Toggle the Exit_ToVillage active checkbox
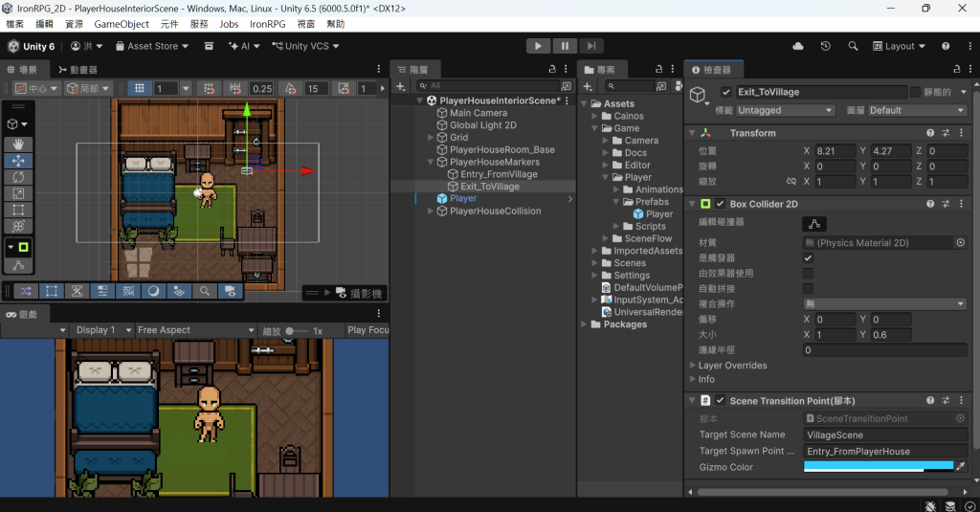The width and height of the screenshot is (980, 512). [x=725, y=92]
